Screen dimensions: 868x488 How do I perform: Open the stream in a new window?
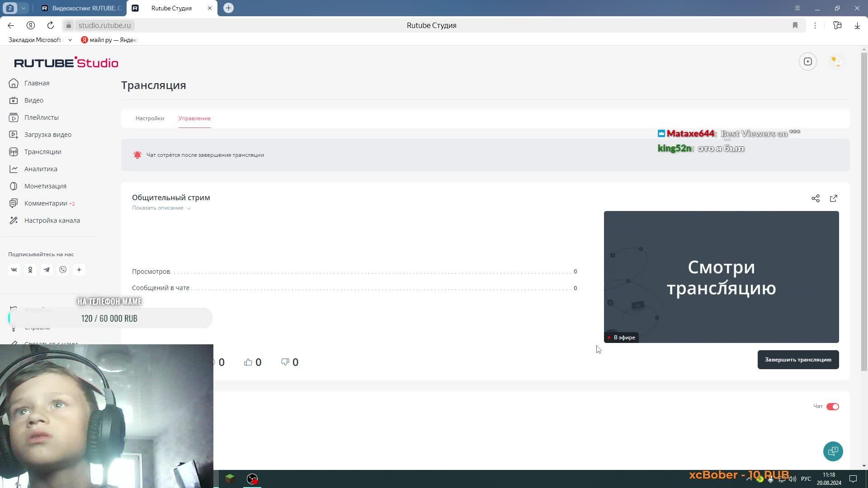(x=833, y=198)
